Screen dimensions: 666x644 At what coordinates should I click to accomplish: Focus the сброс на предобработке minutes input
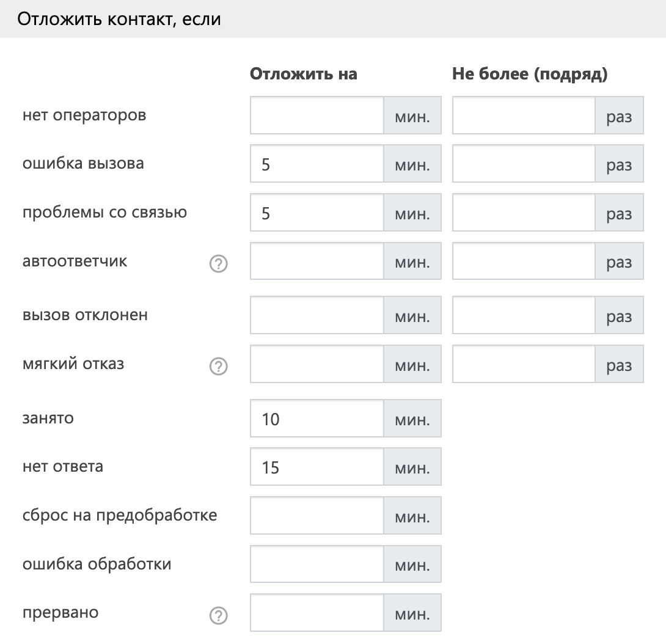pyautogui.click(x=317, y=516)
